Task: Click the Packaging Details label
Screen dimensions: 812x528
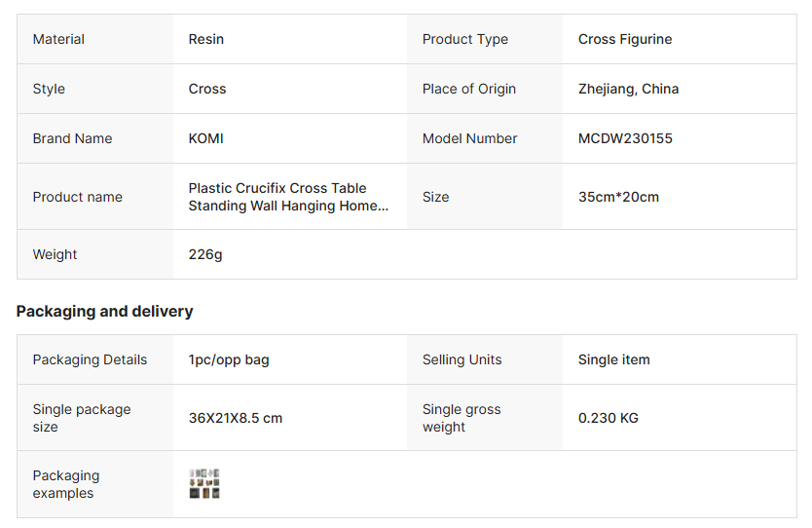Action: [x=90, y=359]
